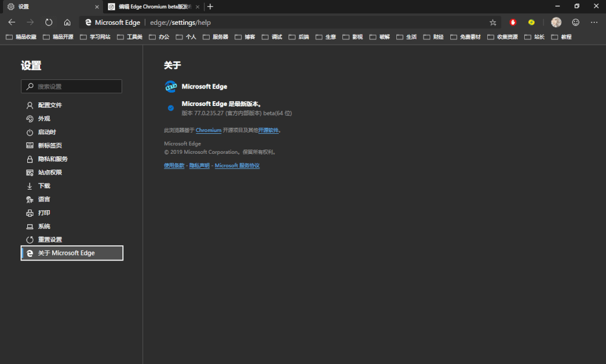
Task: Open the 财经 bookmark folder
Action: (x=434, y=37)
